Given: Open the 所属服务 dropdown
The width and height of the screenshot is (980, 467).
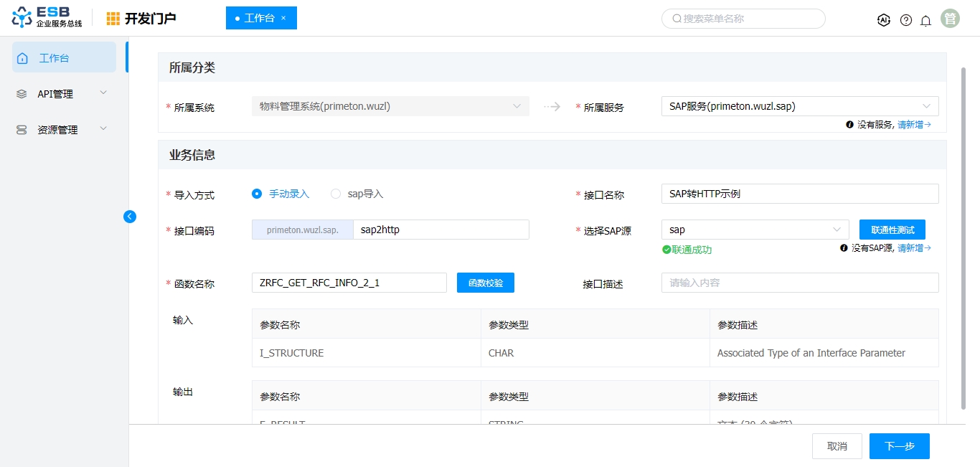Looking at the screenshot, I should pos(798,106).
